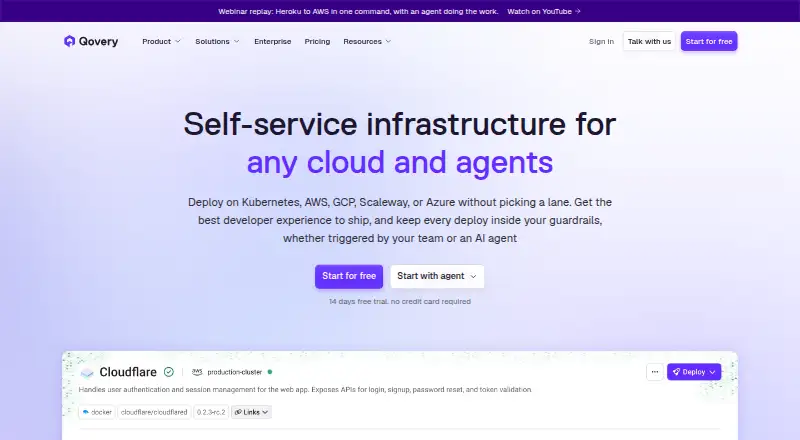Click the 0.2.3-rc.2 version tag
This screenshot has height=440, width=800.
pyautogui.click(x=211, y=412)
